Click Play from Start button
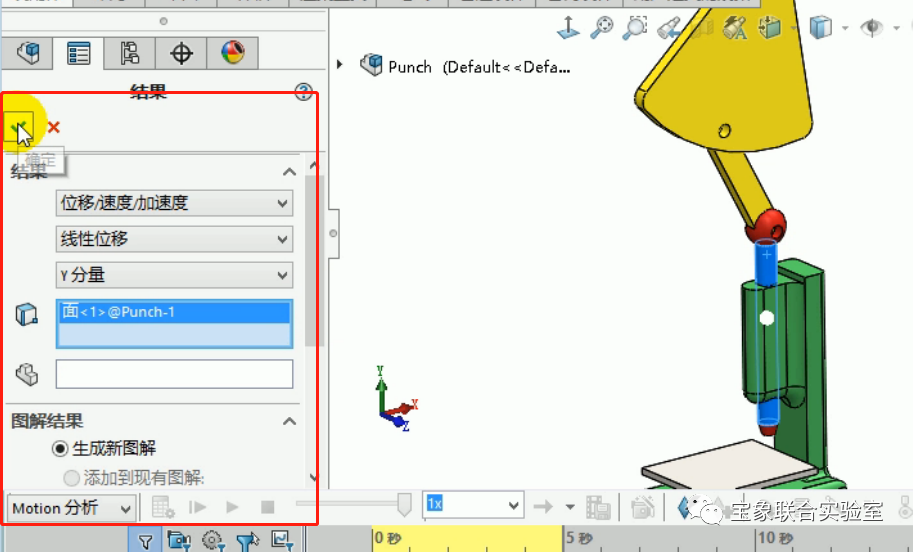 [x=197, y=507]
